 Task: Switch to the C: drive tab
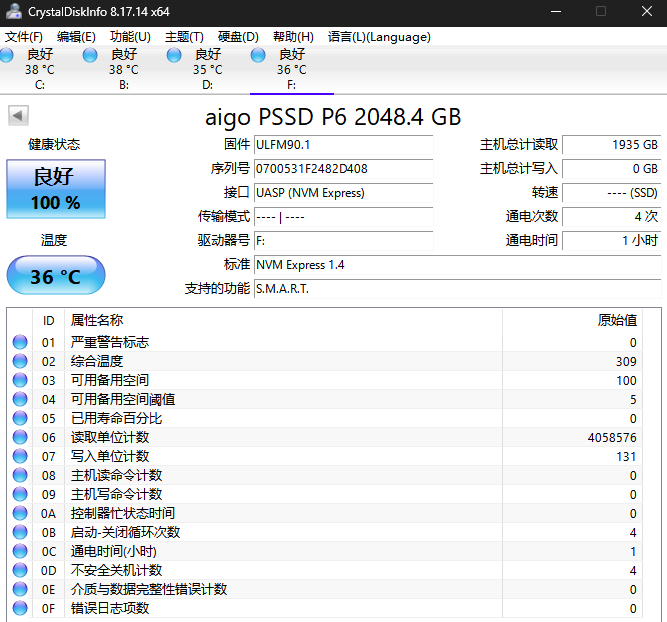40,69
